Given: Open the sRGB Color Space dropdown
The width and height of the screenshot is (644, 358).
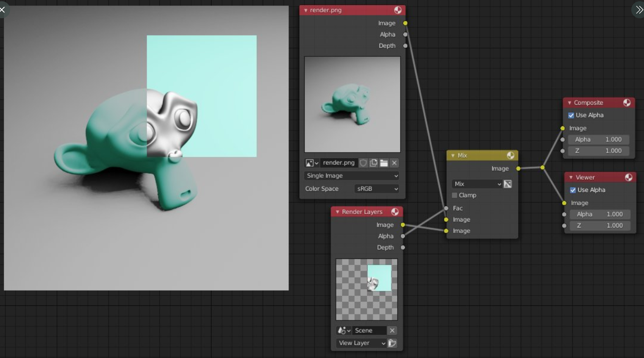Looking at the screenshot, I should [x=377, y=189].
